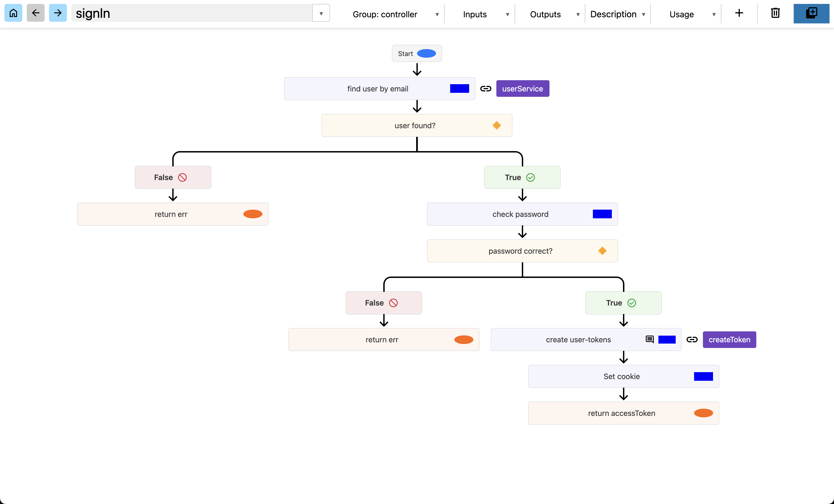Select the return err node under the False branch of user found?
Screen dimensions: 834x504
tap(173, 214)
